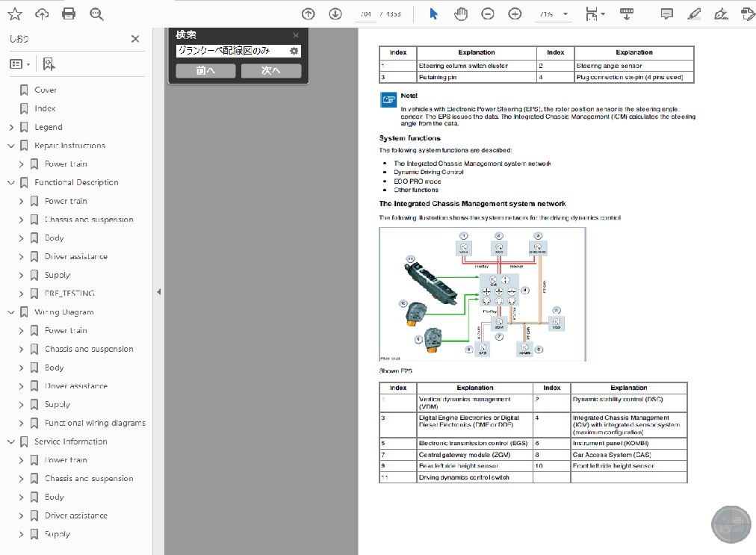This screenshot has width=756, height=555.
Task: Collapse the Functional Description bookmark
Action: pyautogui.click(x=11, y=183)
